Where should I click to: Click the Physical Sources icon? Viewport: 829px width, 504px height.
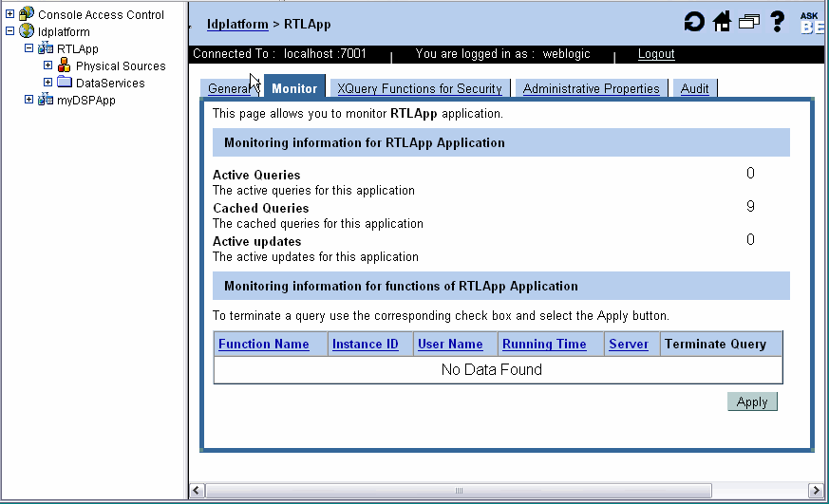tap(64, 65)
